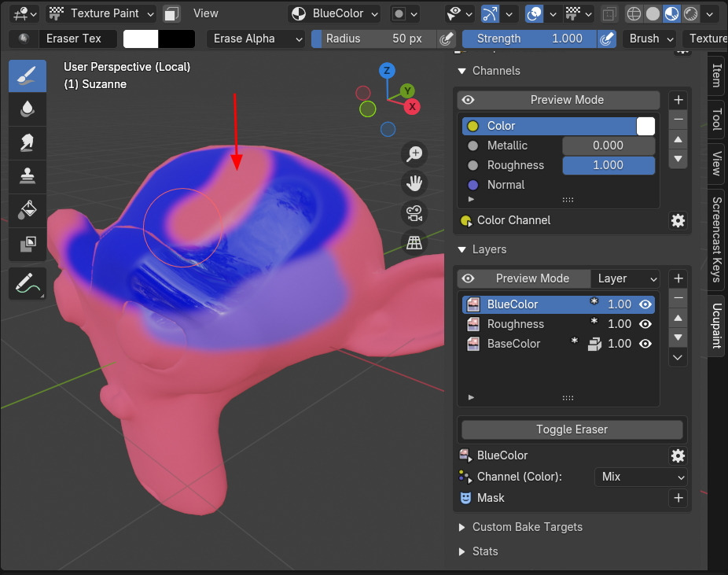Toggle channels Preview Mode eye

[x=468, y=100]
